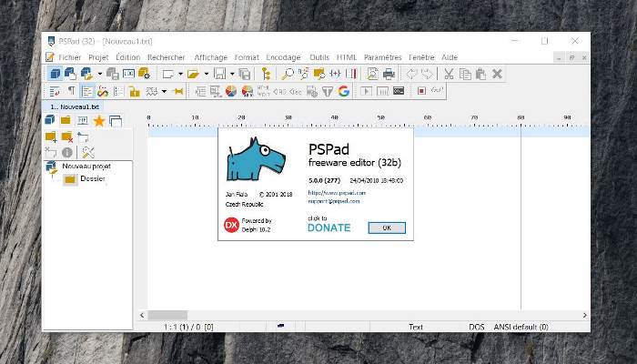637x364 pixels.
Task: Click the command console terminal icon
Action: tap(399, 91)
